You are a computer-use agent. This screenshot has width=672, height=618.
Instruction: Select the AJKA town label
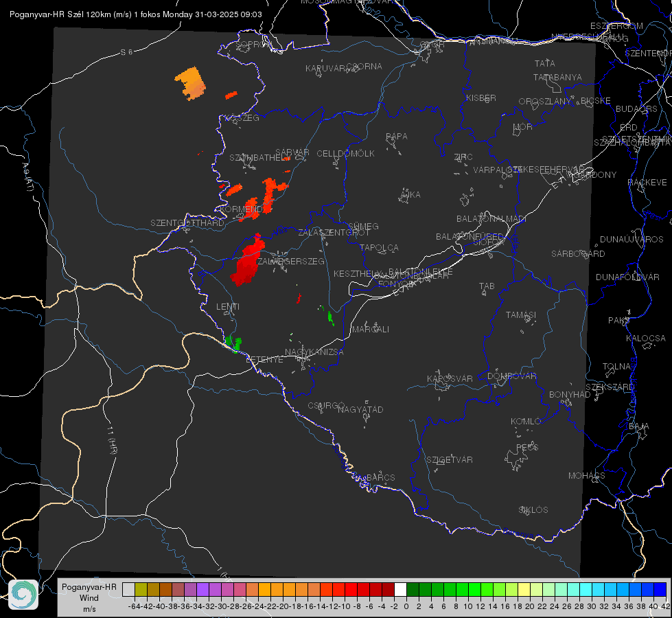pos(410,195)
